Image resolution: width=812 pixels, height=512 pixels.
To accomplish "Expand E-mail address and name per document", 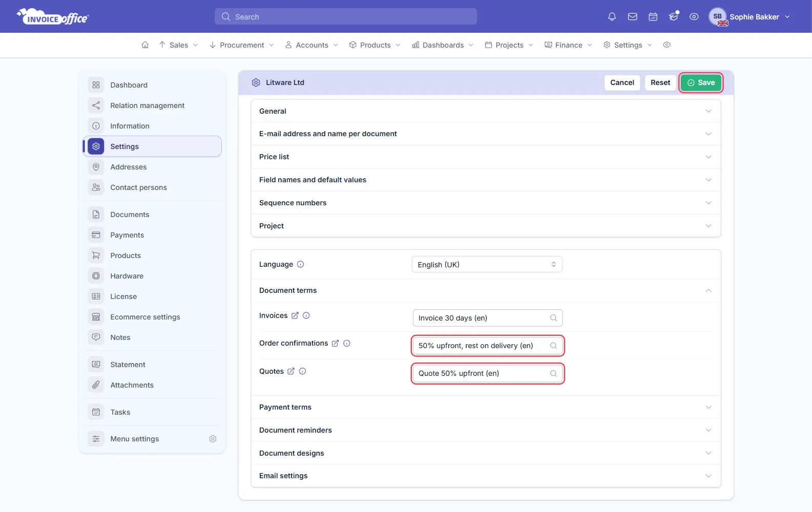I will [486, 134].
